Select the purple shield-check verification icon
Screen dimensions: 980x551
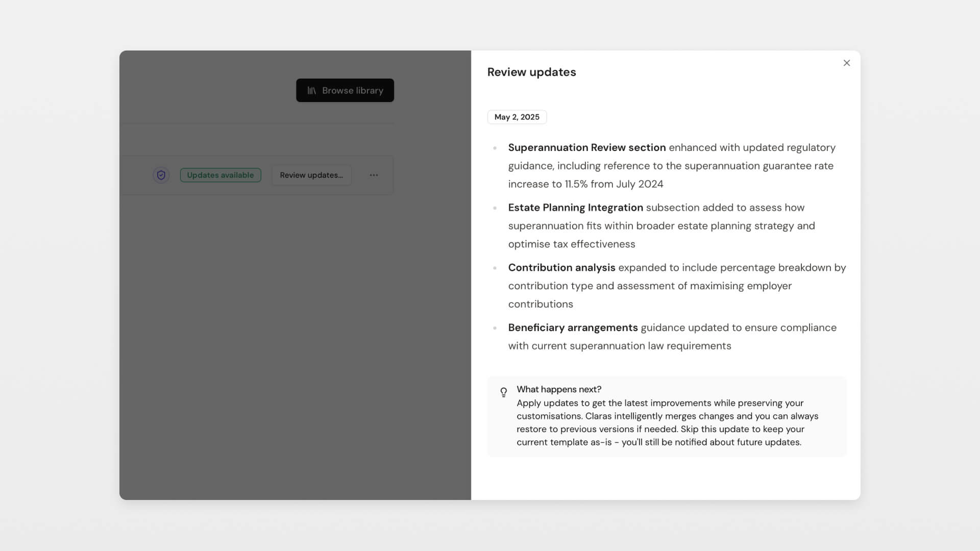[x=161, y=175]
